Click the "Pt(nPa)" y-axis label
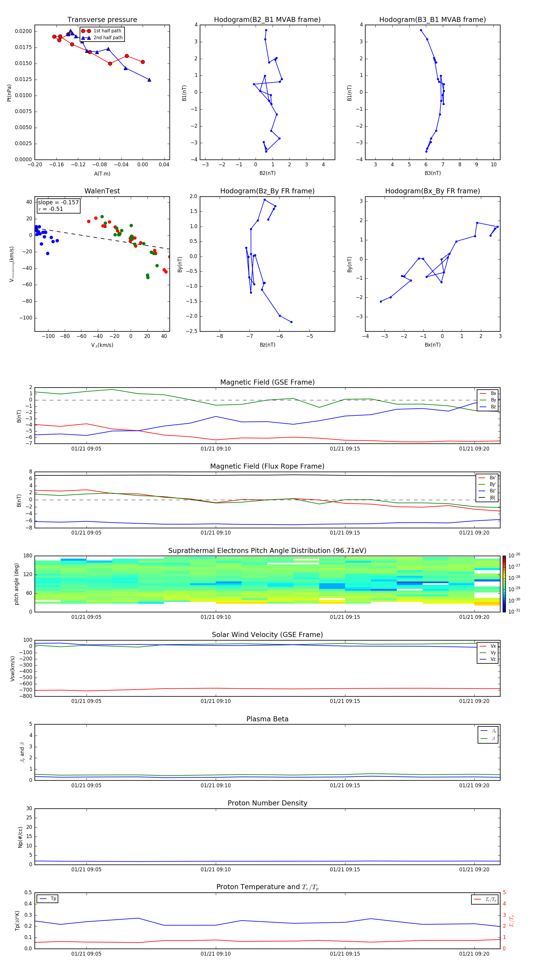This screenshot has height=980, width=535. [x=9, y=92]
